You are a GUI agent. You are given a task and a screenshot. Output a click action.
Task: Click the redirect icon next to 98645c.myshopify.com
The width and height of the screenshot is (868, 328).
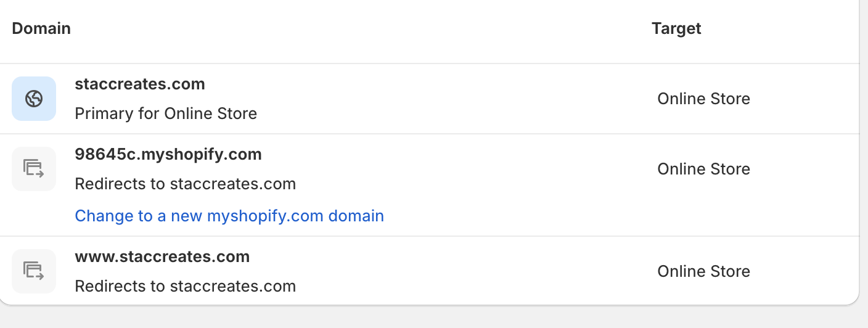(34, 169)
